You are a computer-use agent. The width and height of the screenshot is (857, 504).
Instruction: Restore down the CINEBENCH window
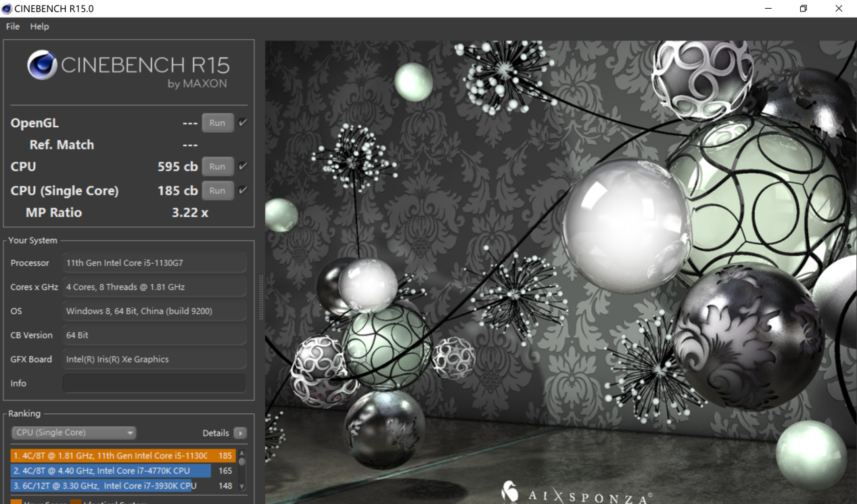[x=804, y=9]
